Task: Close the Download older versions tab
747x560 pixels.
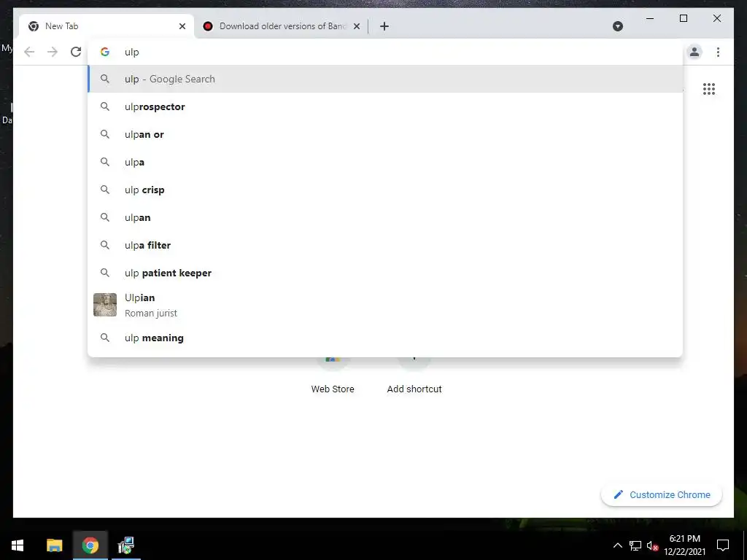Action: [356, 26]
